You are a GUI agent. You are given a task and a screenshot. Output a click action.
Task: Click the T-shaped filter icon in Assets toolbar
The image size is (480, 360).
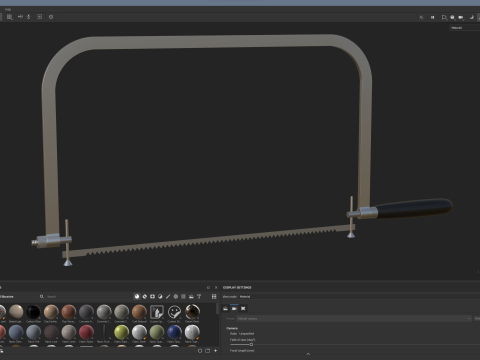click(199, 296)
